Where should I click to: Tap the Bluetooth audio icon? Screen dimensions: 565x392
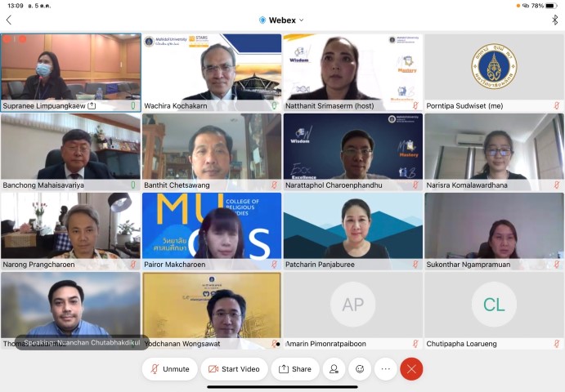tap(555, 20)
